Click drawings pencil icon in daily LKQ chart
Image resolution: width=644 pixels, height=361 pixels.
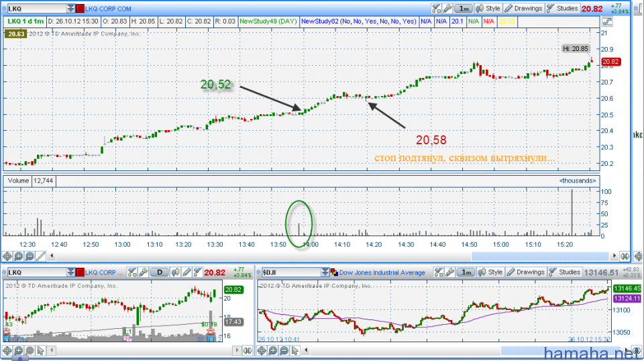pyautogui.click(x=186, y=272)
